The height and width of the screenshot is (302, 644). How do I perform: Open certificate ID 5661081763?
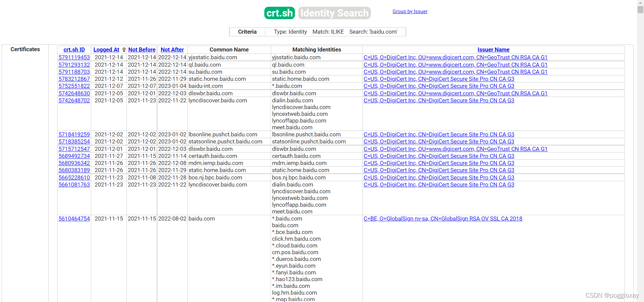click(x=74, y=184)
